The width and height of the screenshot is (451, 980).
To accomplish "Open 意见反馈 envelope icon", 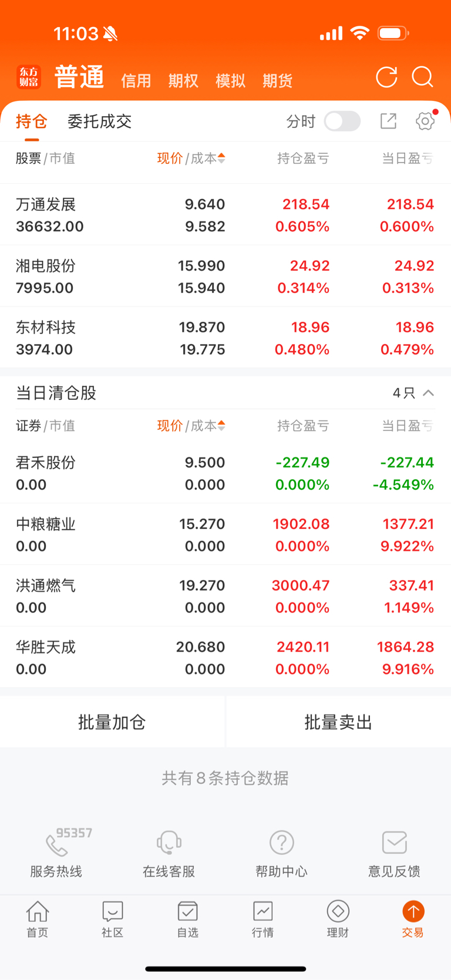I will click(394, 842).
